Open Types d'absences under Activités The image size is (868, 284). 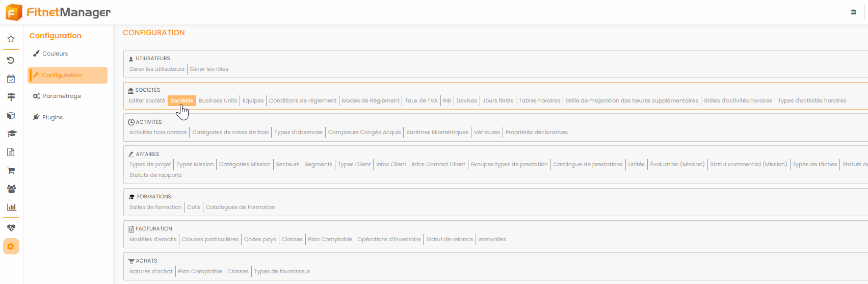[298, 133]
